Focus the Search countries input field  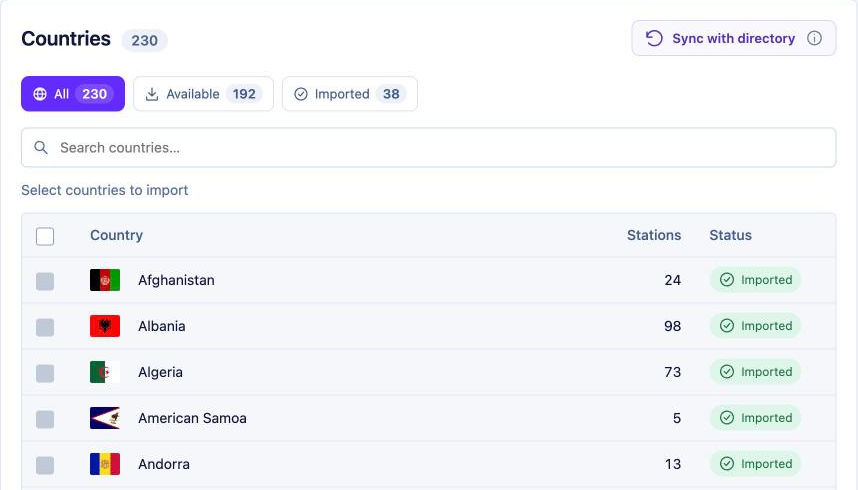tap(428, 148)
